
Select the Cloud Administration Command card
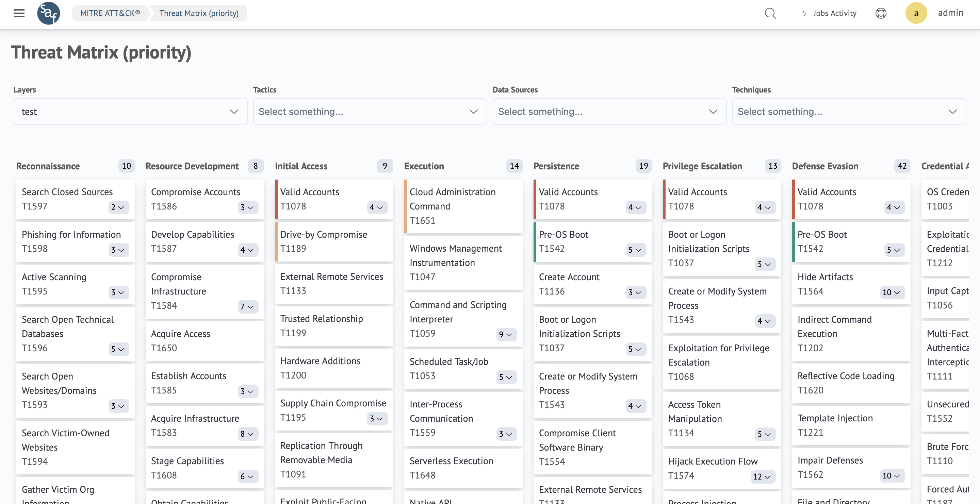[x=463, y=206]
